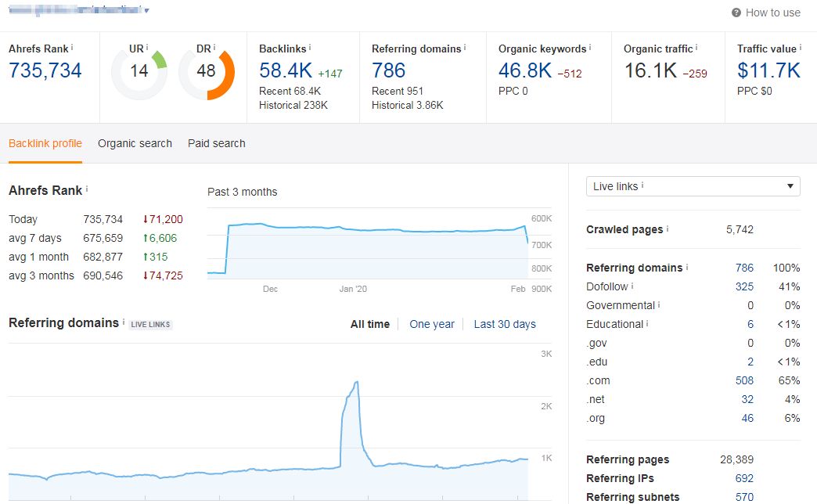This screenshot has width=817, height=504.
Task: Click the avg 1 month 682,877 value
Action: [103, 257]
